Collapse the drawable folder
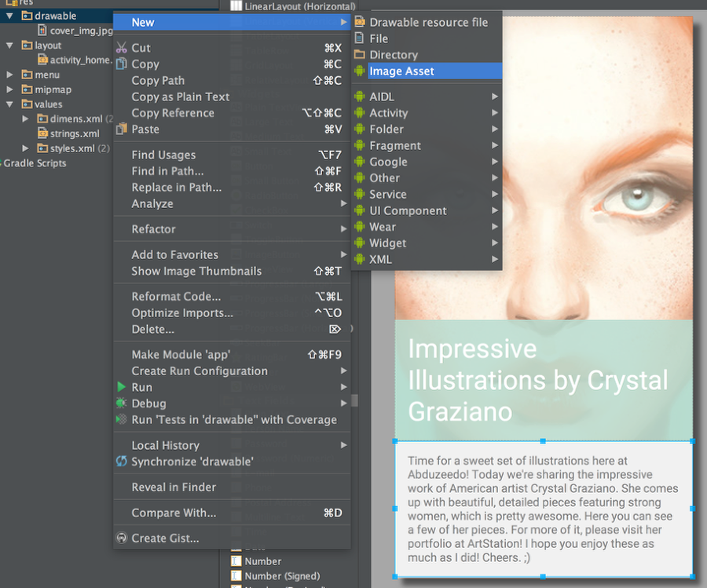707x588 pixels. point(9,16)
